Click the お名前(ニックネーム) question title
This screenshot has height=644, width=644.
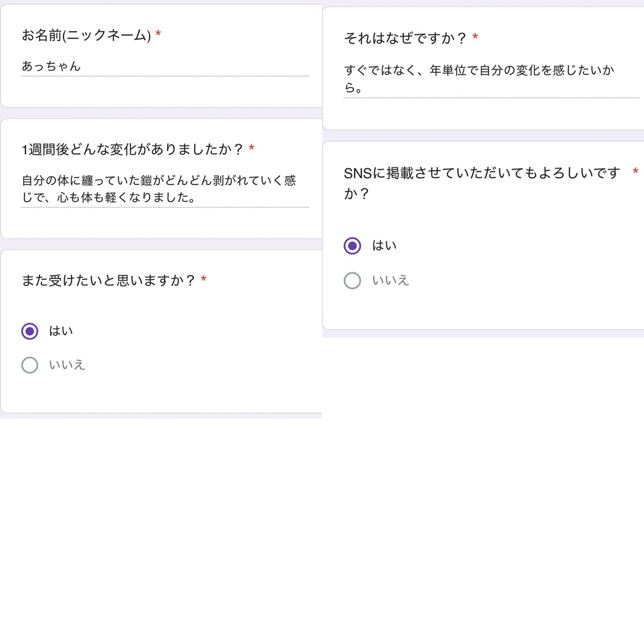tap(86, 35)
